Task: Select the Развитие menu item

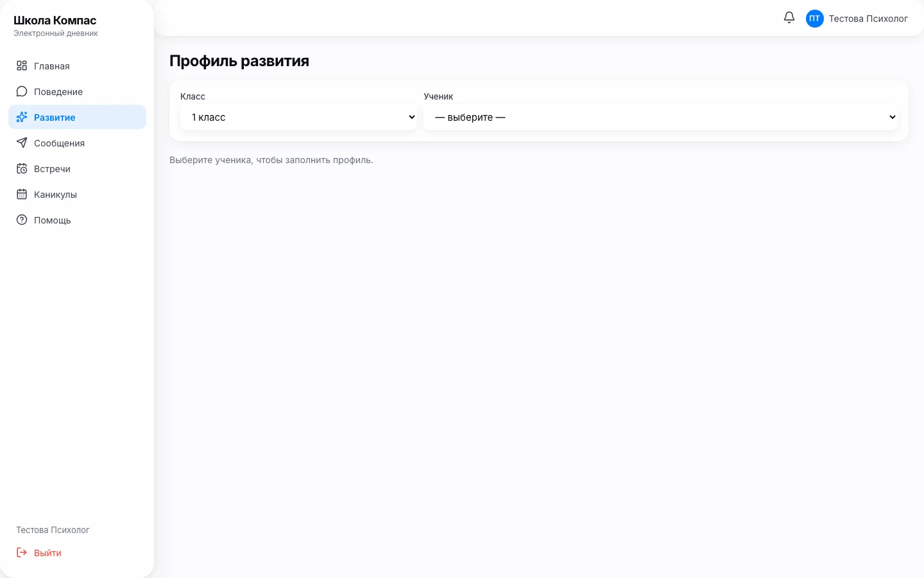Action: tap(77, 117)
